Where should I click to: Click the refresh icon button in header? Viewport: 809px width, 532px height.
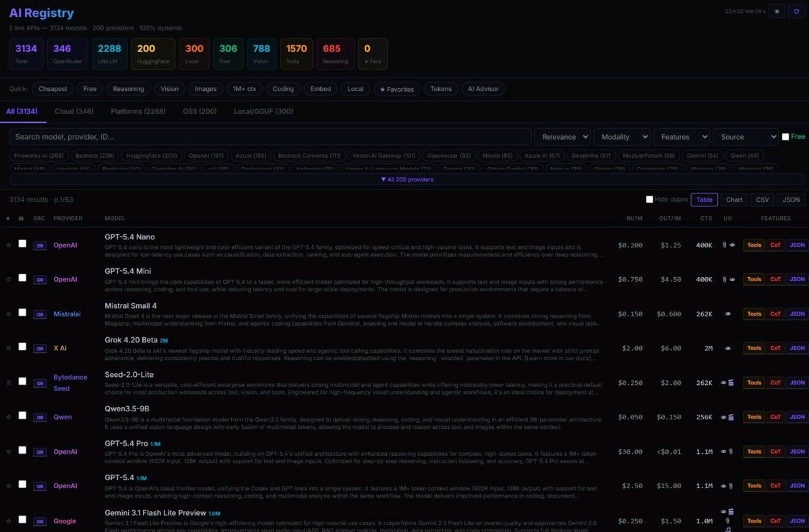click(x=796, y=11)
